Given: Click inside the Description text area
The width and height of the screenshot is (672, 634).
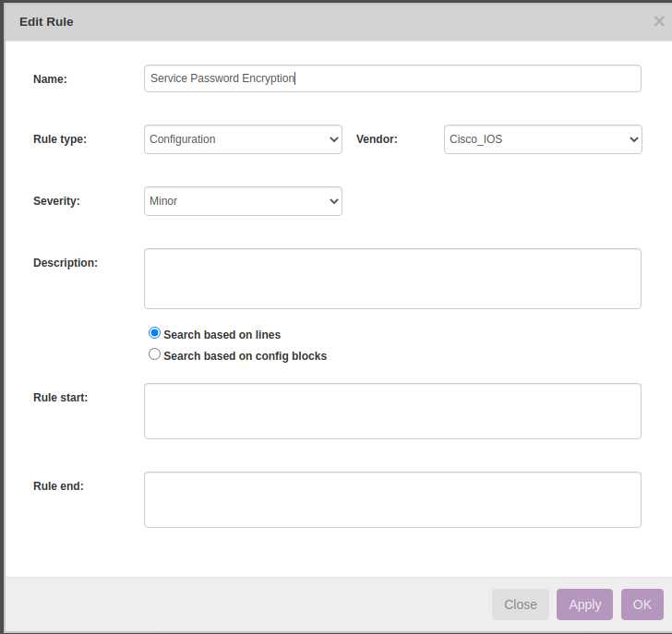Looking at the screenshot, I should [x=392, y=278].
